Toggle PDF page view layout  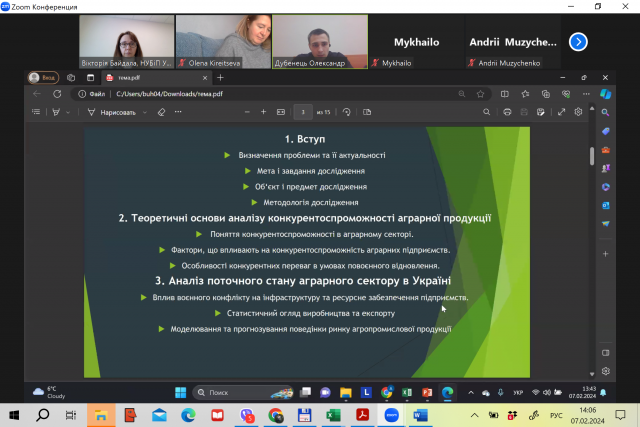(x=367, y=112)
